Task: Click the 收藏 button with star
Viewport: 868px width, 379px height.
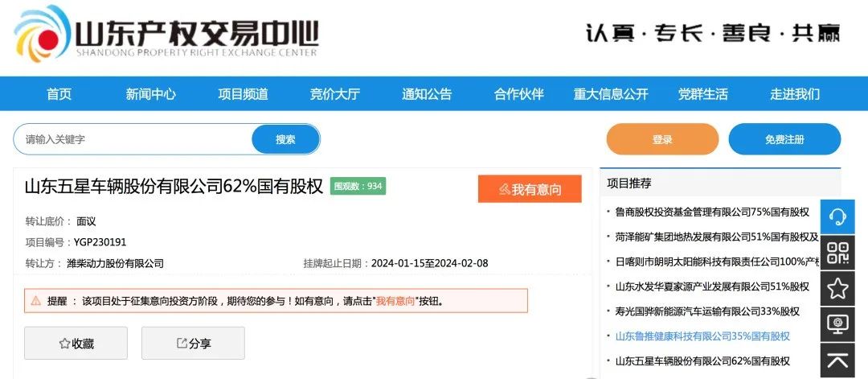Action: (76, 344)
